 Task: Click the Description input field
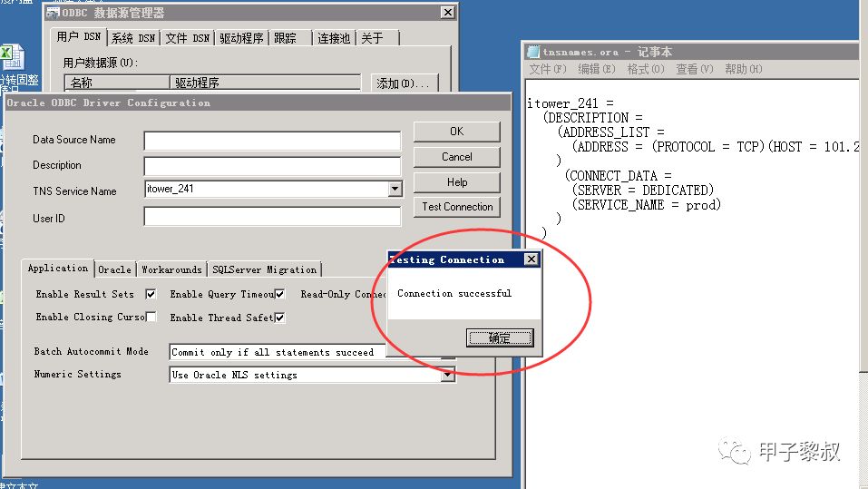pyautogui.click(x=272, y=166)
